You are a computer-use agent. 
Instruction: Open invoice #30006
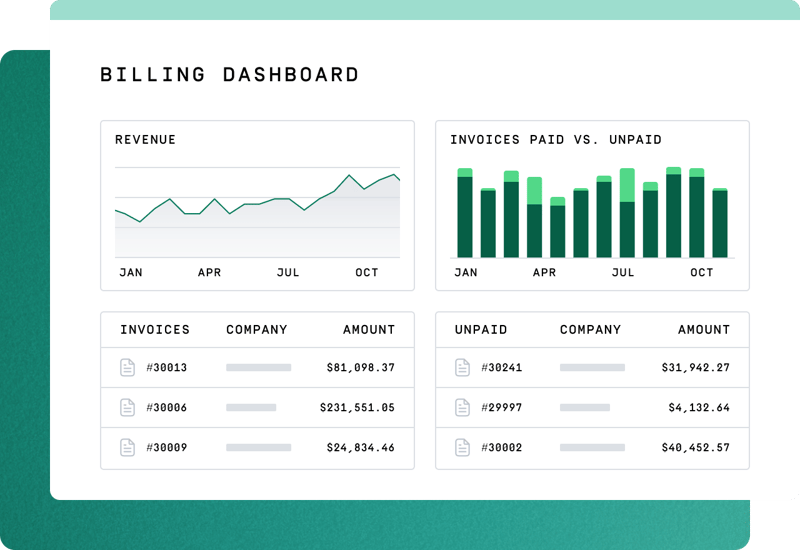166,407
